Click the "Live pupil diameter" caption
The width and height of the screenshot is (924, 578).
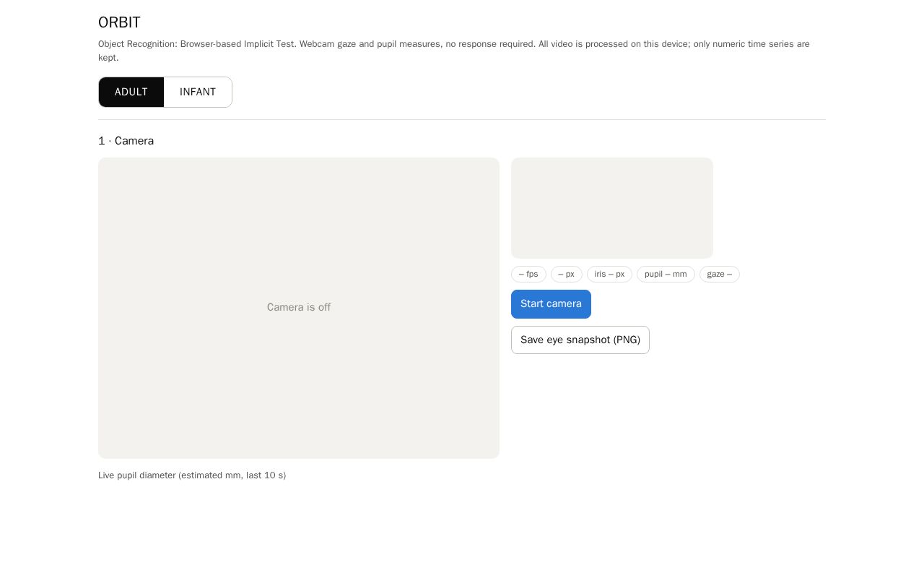coord(192,475)
